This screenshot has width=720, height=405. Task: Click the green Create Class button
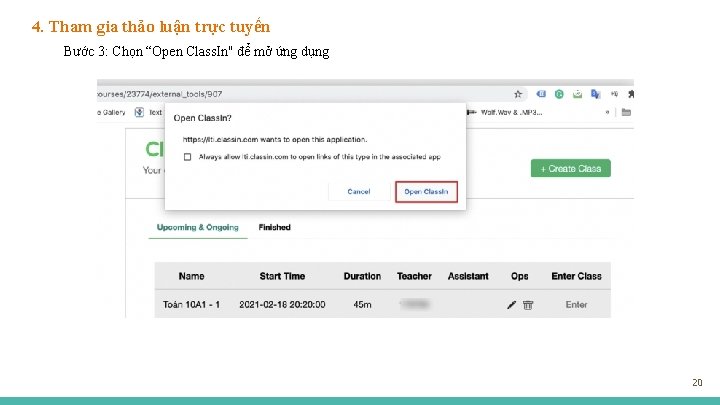pos(570,169)
